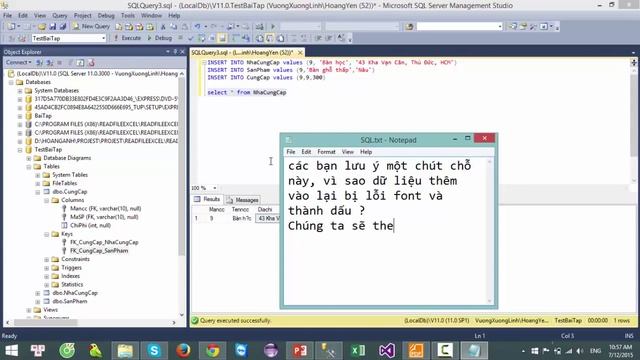Select the Mancc column in tree
Image resolution: width=640 pixels, height=360 pixels.
coord(105,209)
